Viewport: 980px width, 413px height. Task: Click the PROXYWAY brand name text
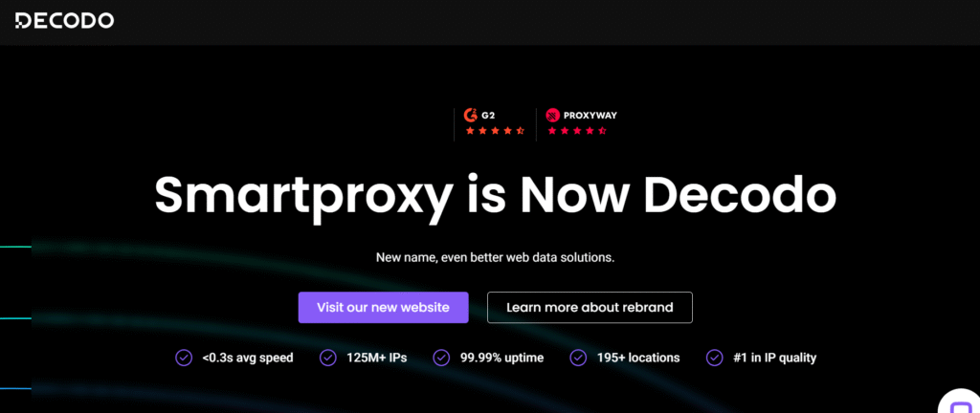point(590,115)
